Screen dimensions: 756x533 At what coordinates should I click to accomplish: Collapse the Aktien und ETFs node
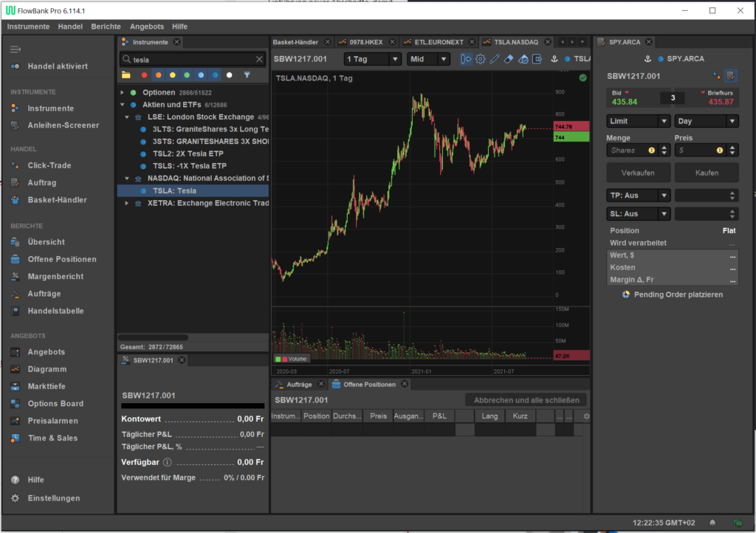[122, 105]
